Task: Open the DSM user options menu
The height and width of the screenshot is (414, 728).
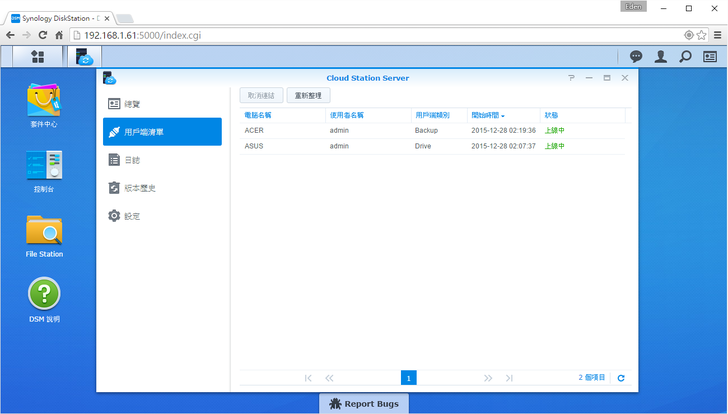Action: click(661, 57)
